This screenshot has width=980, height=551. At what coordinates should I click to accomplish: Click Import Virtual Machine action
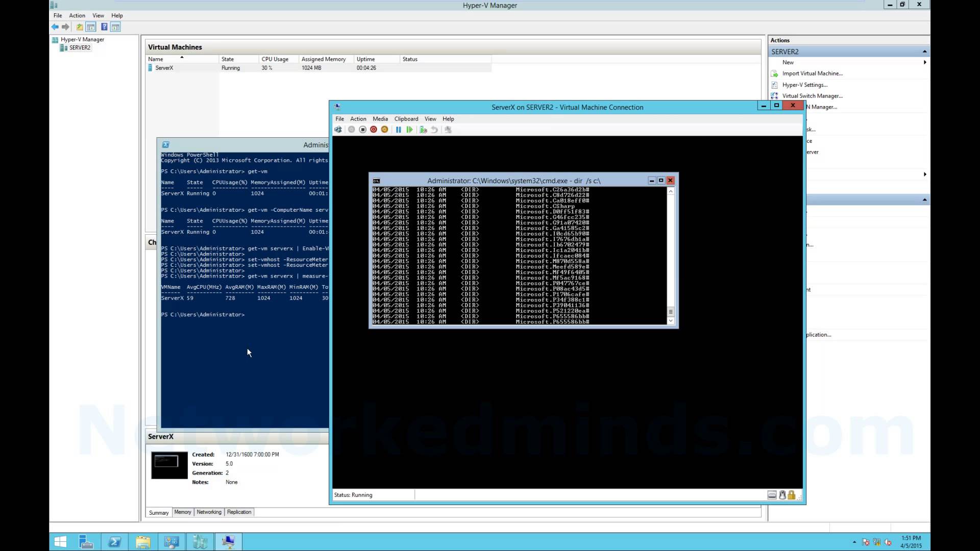(x=812, y=73)
